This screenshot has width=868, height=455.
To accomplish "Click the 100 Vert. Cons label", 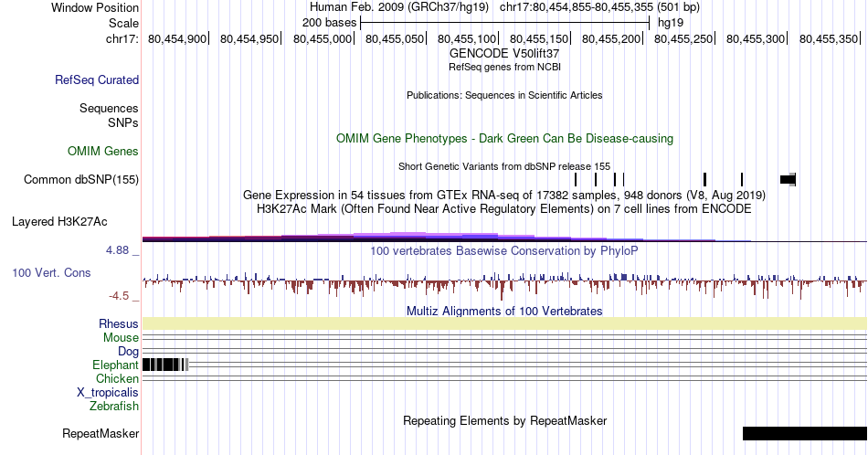I will (x=51, y=272).
